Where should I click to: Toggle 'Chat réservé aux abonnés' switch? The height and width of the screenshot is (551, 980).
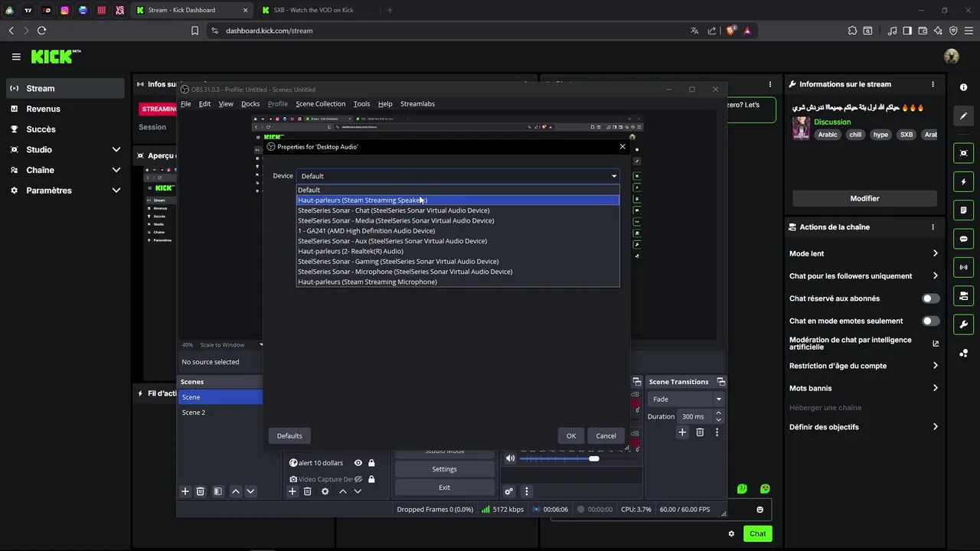pos(930,298)
